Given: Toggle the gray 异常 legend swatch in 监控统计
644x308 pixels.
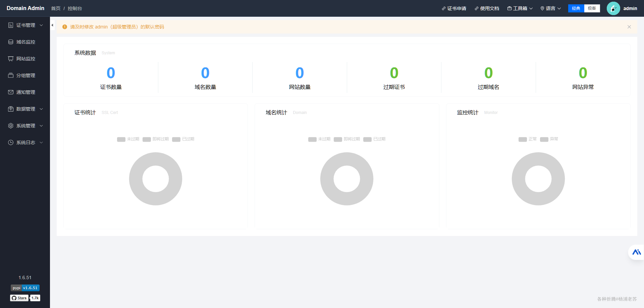Looking at the screenshot, I should [544, 139].
